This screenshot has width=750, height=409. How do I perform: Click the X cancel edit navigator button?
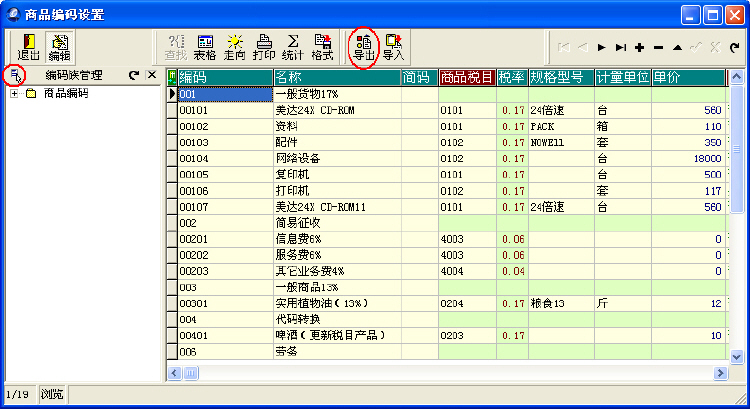pyautogui.click(x=716, y=47)
